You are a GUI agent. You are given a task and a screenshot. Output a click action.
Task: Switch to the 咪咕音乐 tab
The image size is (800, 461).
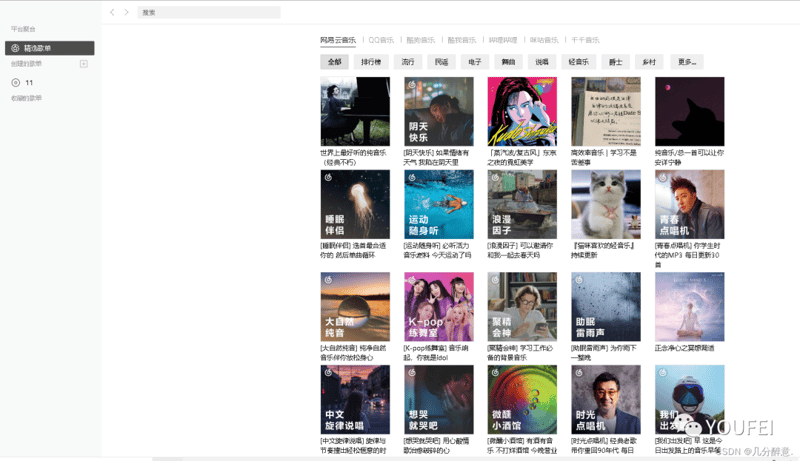(x=544, y=40)
